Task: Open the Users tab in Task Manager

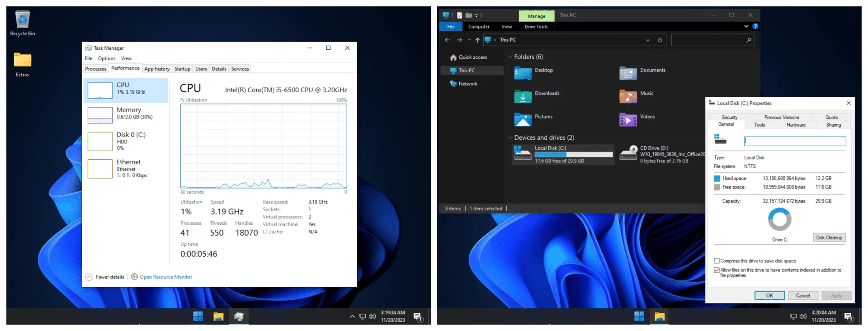Action: click(201, 69)
